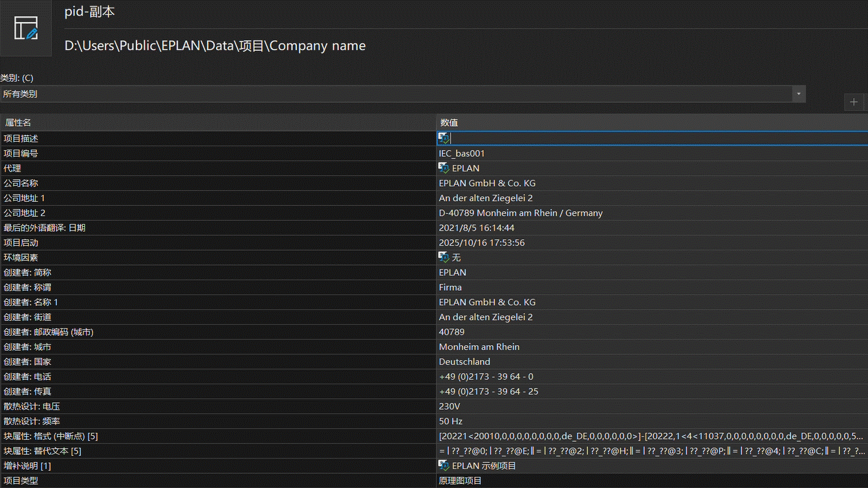Viewport: 868px width, 488px height.
Task: Click the plus button to add a property
Action: 854,102
